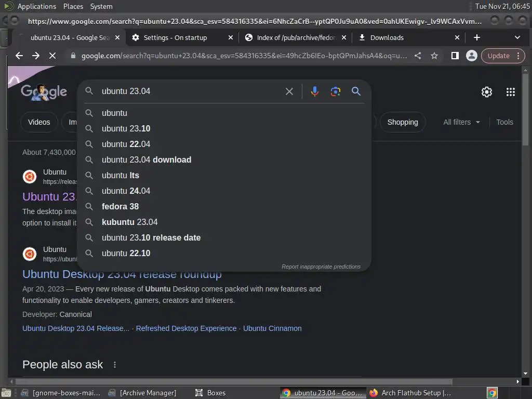Clear the search box text
Screen dimensions: 532x399
point(289,91)
